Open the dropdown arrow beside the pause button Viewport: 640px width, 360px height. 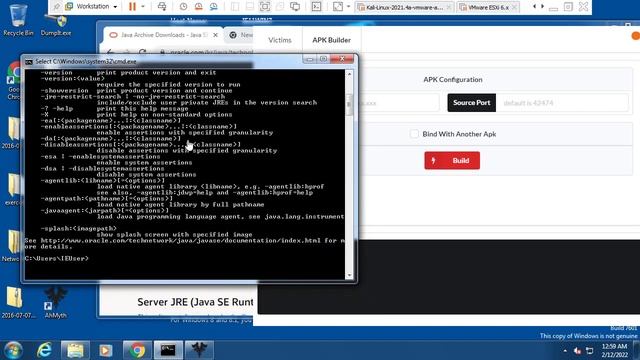pos(143,7)
